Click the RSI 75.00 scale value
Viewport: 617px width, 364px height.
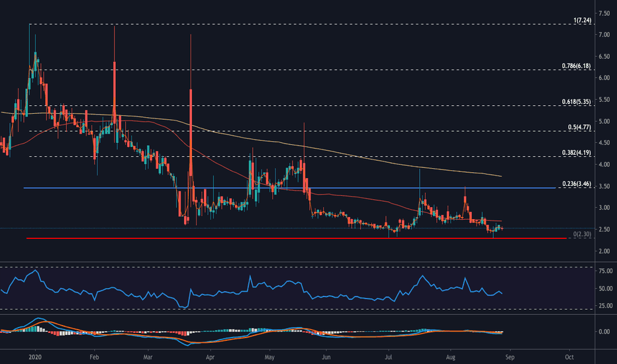[605, 271]
